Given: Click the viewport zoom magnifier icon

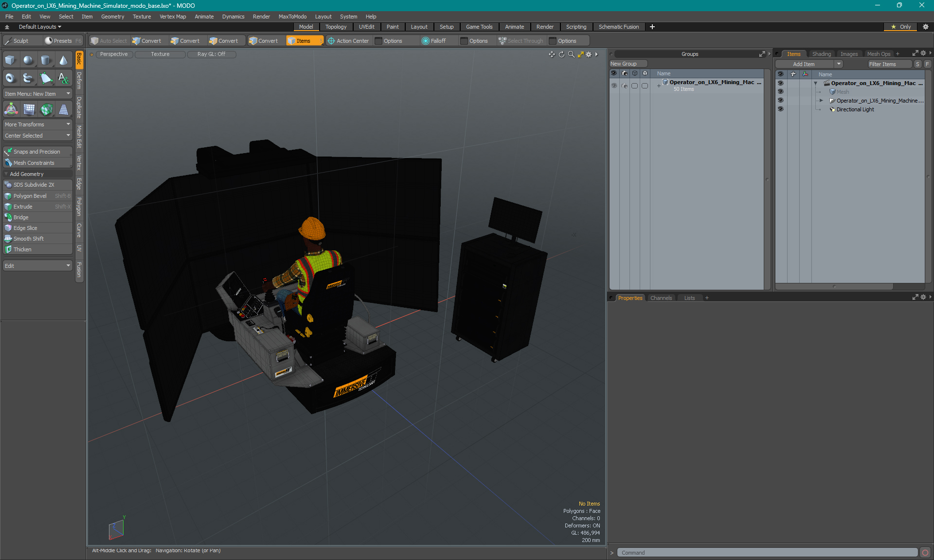Looking at the screenshot, I should pyautogui.click(x=571, y=54).
